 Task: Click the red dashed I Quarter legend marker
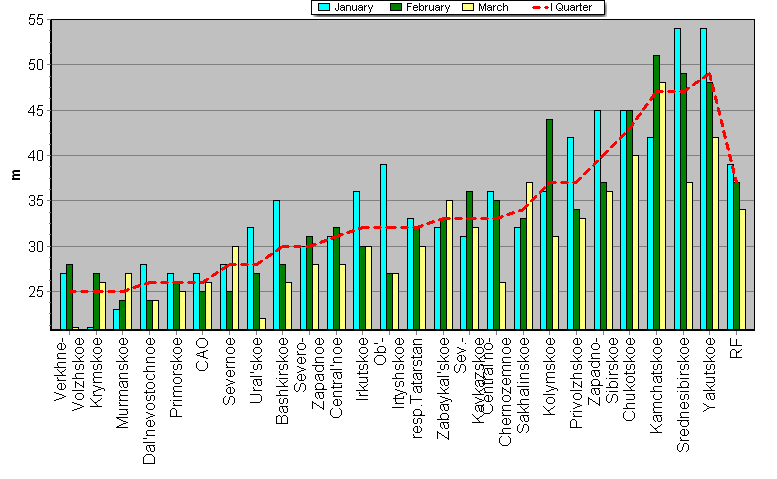[x=540, y=7]
